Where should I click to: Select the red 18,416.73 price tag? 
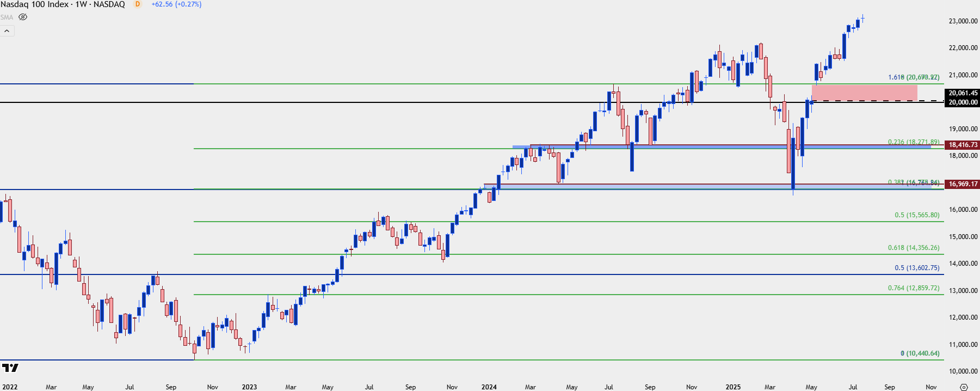[x=963, y=145]
